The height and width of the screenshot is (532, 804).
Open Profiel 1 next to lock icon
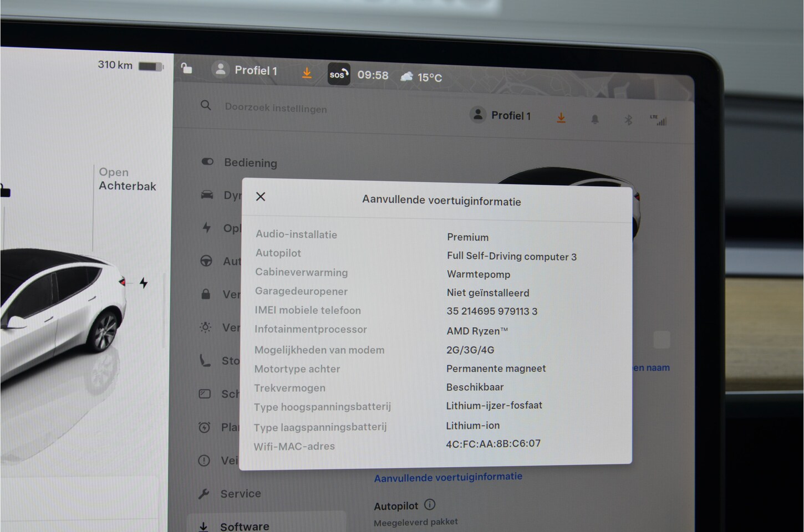[x=245, y=70]
